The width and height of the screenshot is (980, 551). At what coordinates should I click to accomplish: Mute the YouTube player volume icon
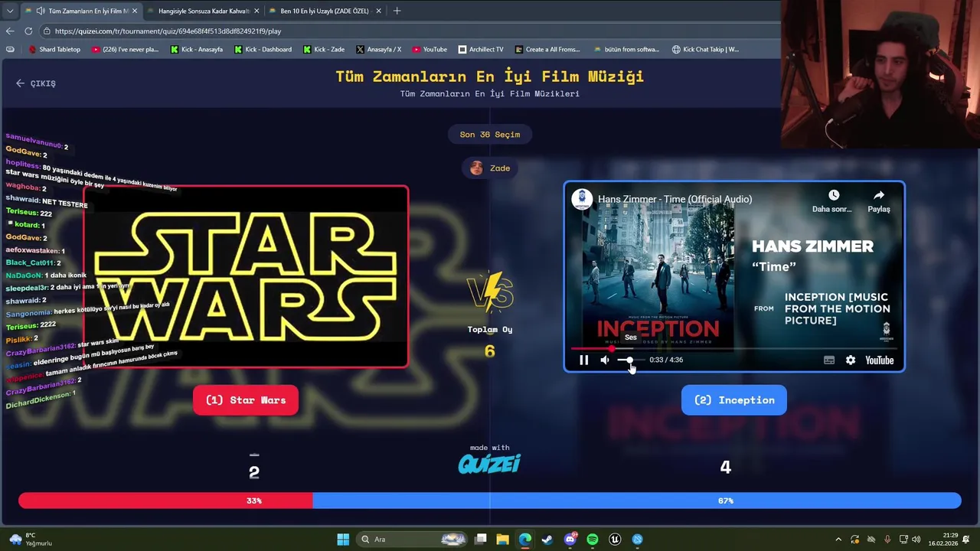coord(605,360)
